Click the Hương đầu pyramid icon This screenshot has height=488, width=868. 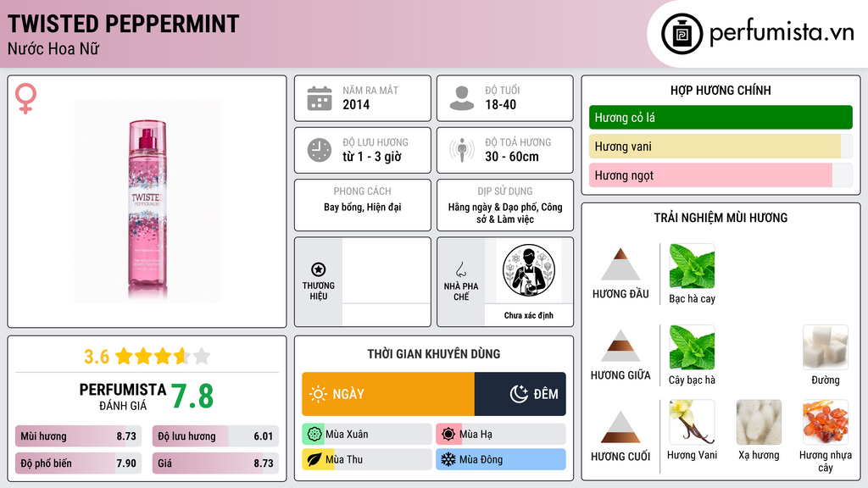620,264
